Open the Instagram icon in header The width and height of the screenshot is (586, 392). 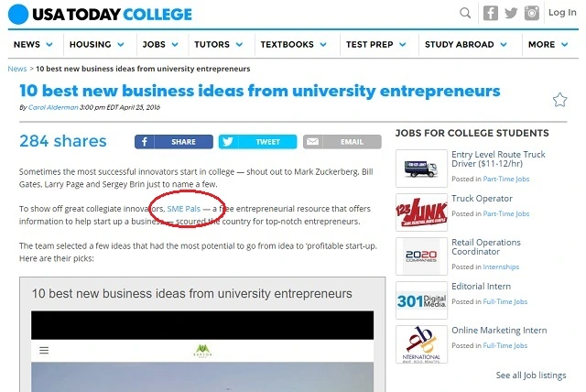(x=533, y=13)
